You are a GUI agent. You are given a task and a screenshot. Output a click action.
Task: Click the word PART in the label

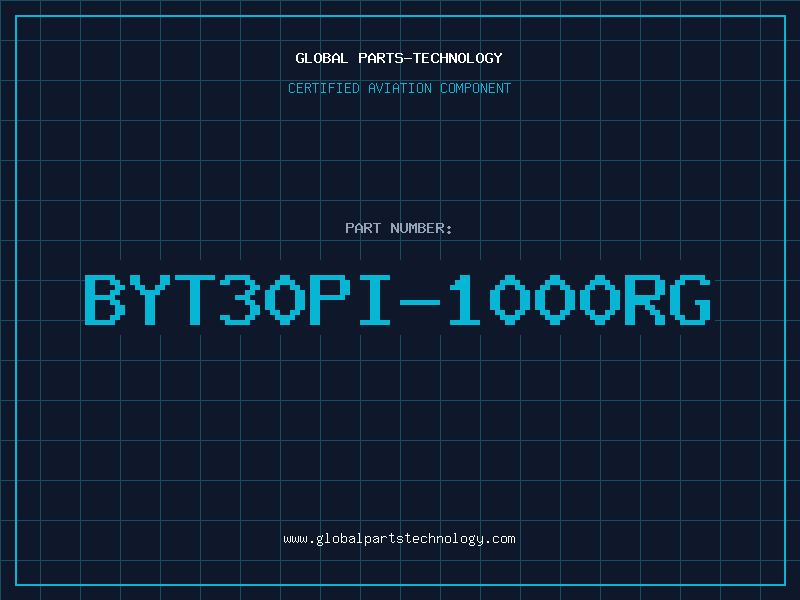363,228
